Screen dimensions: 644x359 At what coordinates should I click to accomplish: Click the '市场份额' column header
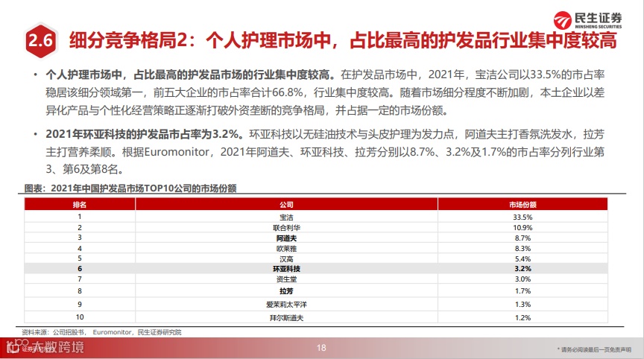click(x=523, y=204)
